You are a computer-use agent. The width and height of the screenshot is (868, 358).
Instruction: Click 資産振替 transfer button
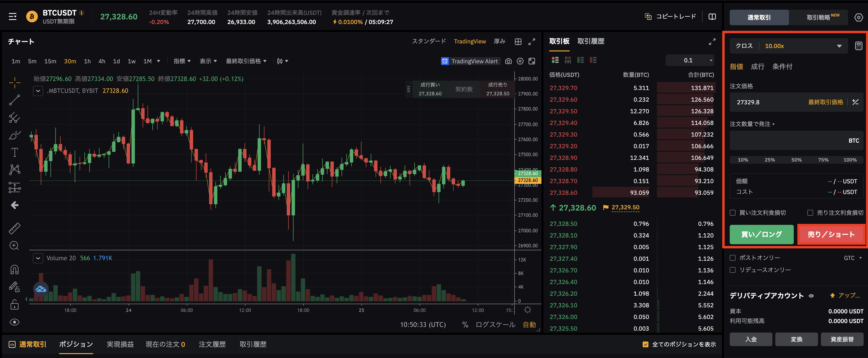point(842,340)
